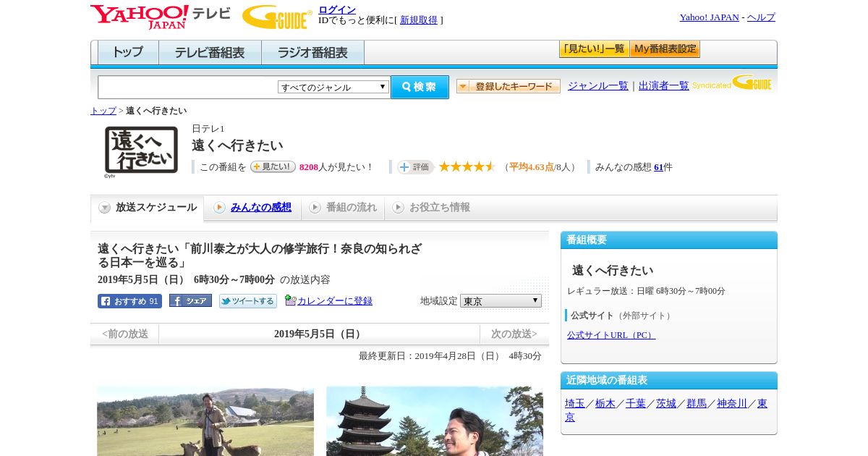Switch to みんなの感想 tab

(x=252, y=208)
